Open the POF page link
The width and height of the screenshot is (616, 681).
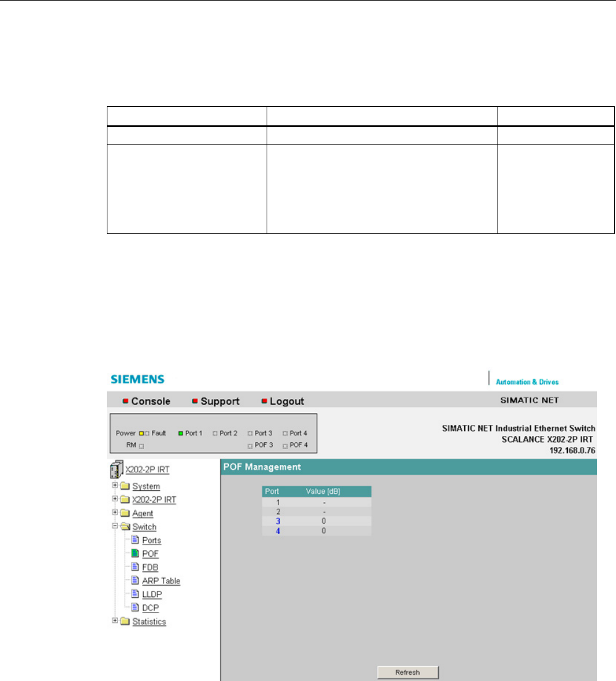(x=150, y=554)
